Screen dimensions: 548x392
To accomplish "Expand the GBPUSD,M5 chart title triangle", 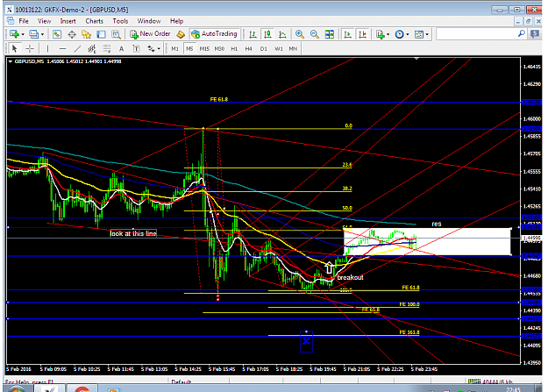I will pos(11,61).
